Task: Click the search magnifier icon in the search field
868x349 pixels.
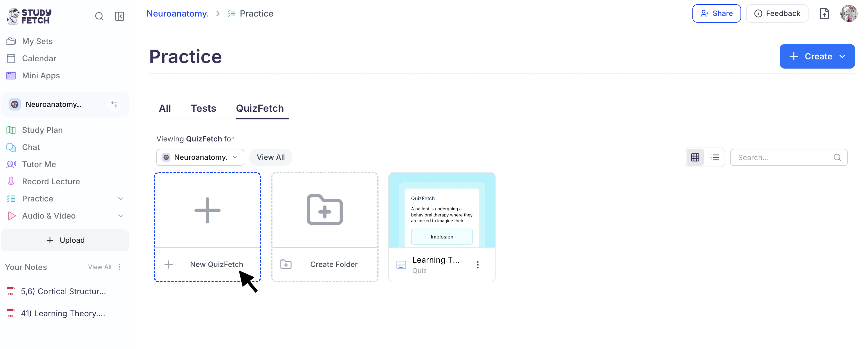Action: tap(837, 157)
